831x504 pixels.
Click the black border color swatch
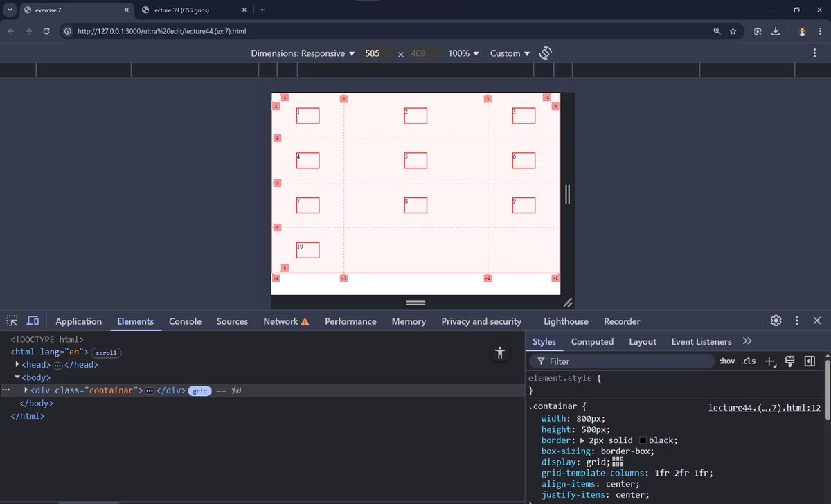(x=643, y=440)
